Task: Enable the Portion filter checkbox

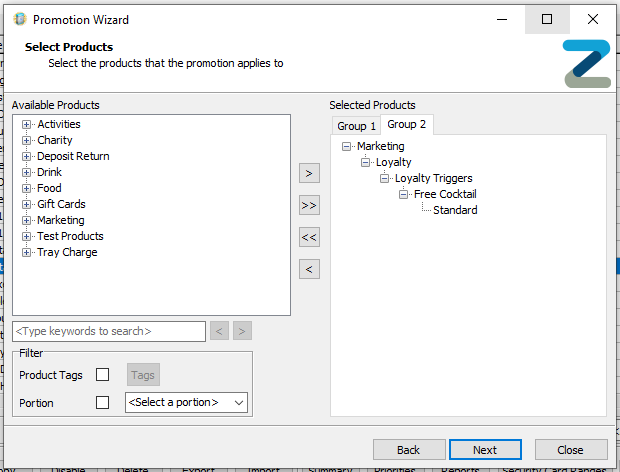Action: (102, 402)
